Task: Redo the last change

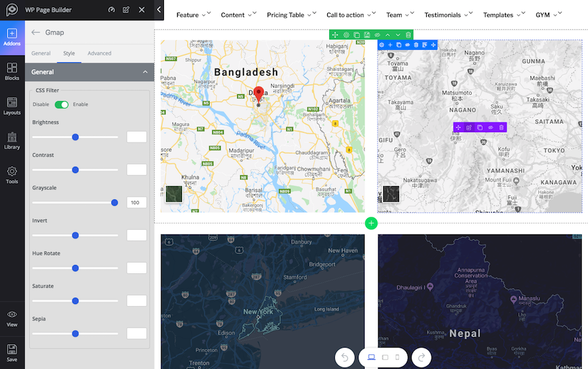Action: [421, 358]
